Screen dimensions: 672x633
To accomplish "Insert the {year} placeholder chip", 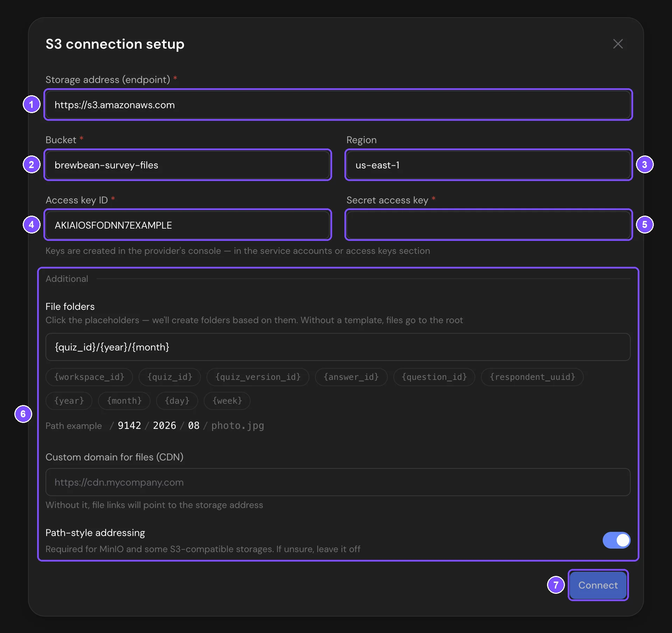I will coord(69,401).
